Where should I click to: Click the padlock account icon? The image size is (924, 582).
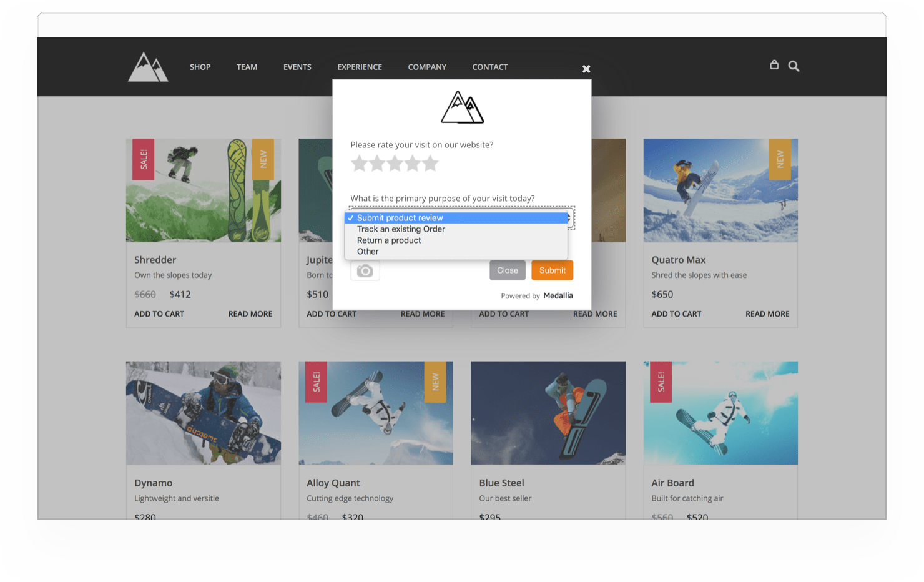tap(774, 65)
